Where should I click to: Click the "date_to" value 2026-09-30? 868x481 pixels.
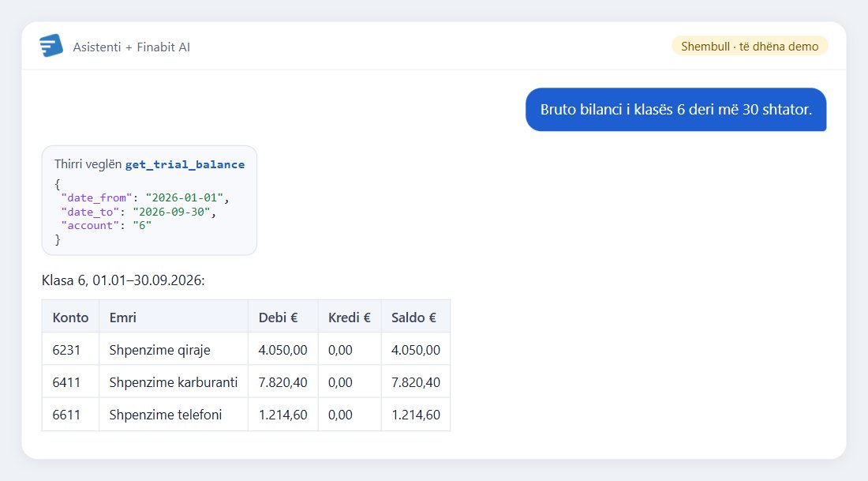click(x=171, y=212)
